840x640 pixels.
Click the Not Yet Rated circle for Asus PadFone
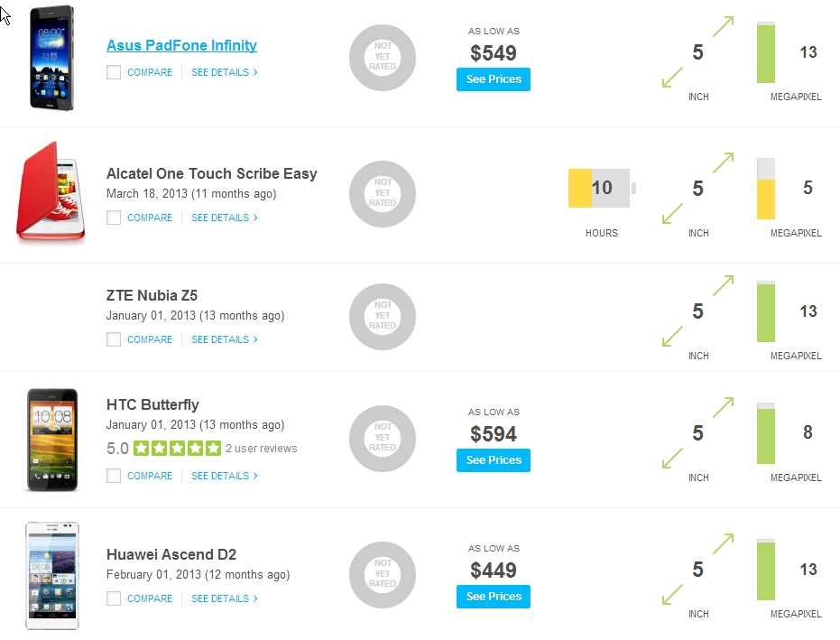pos(383,58)
